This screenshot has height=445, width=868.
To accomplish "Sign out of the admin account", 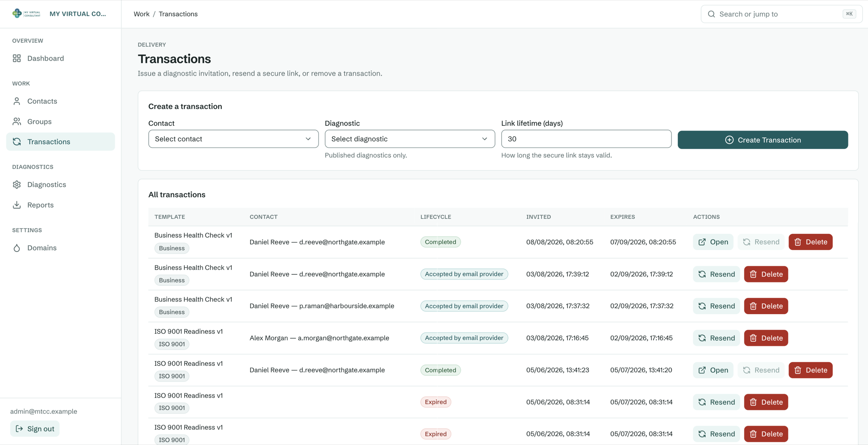I will click(35, 428).
